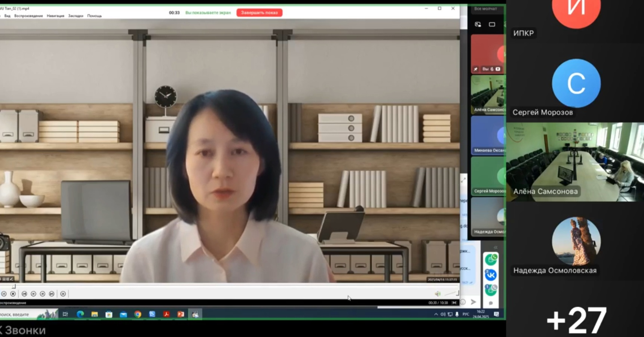The width and height of the screenshot is (644, 337).
Task: Click the +27 more participants tile
Action: click(576, 320)
